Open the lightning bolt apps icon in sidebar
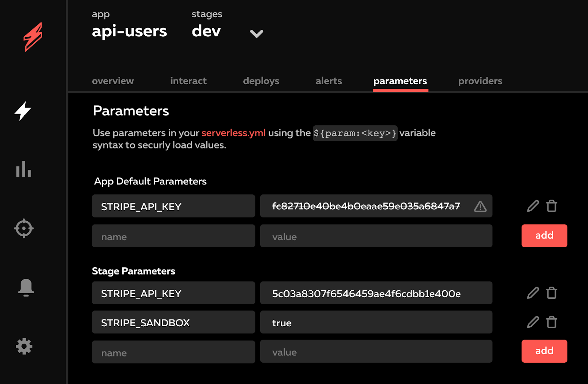The image size is (588, 384). click(x=23, y=111)
